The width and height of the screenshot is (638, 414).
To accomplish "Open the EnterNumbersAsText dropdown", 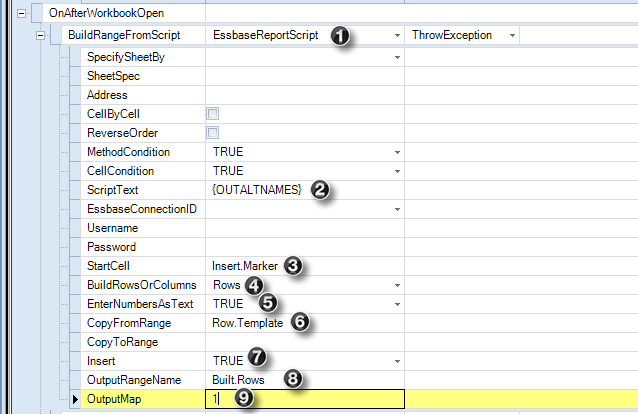I will click(397, 304).
